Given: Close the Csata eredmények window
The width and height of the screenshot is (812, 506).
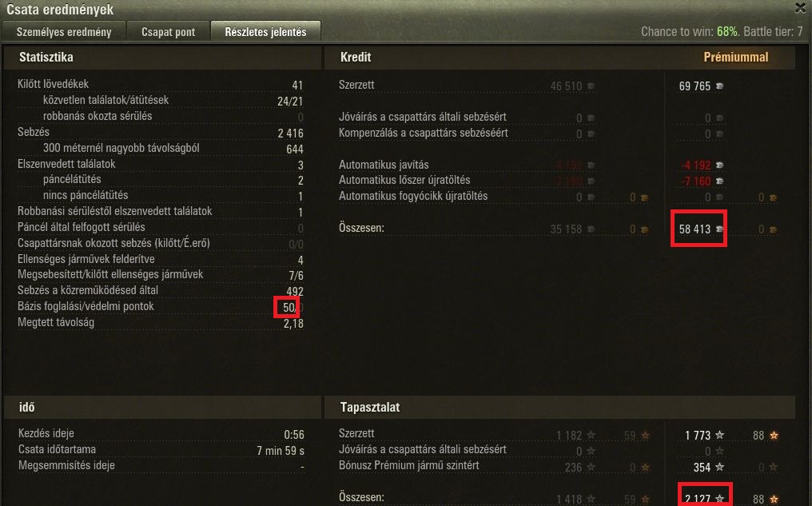Looking at the screenshot, I should [800, 8].
